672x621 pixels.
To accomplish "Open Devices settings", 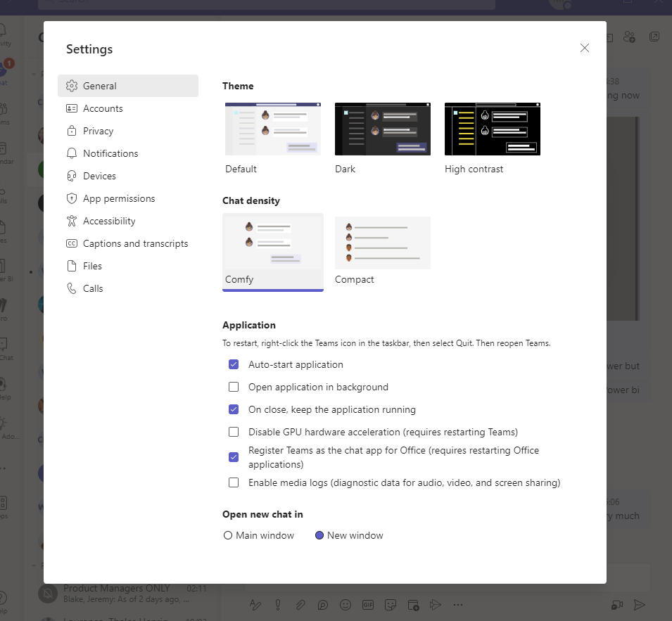I will tap(127, 176).
